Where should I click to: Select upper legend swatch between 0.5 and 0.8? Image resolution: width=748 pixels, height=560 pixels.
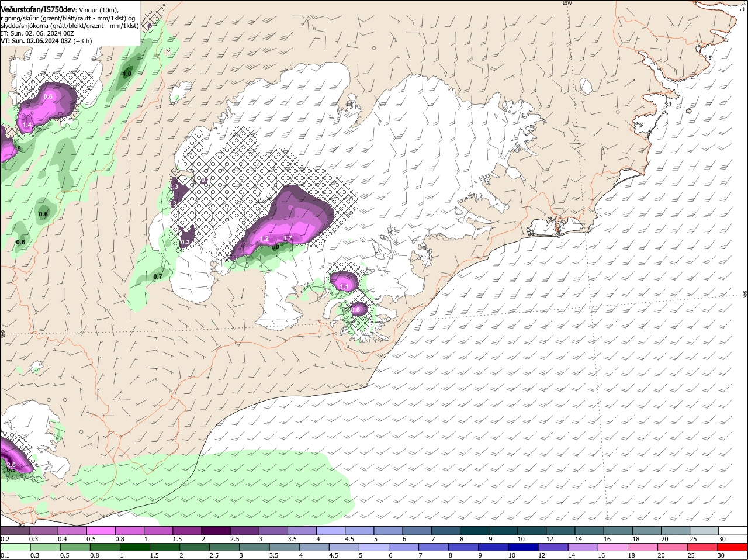[101, 531]
